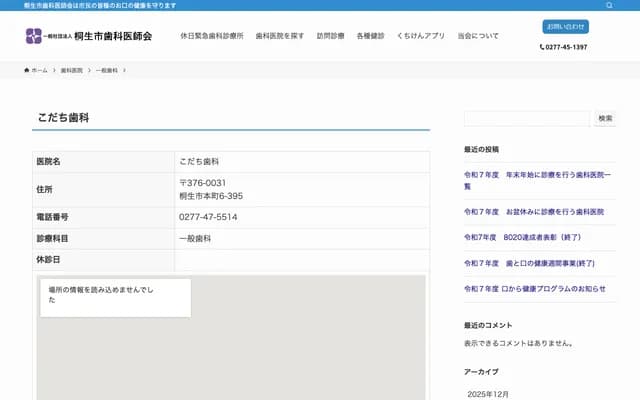Select 訪問診療 in navigation

click(330, 36)
